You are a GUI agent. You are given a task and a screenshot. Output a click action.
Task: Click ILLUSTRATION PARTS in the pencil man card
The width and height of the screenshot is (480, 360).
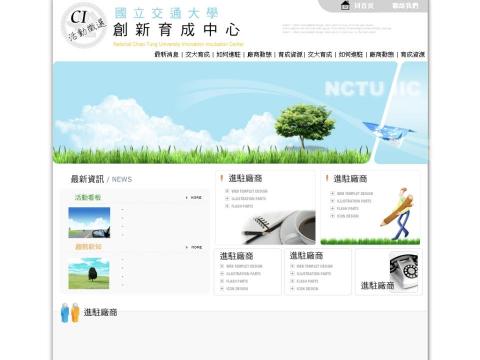(x=354, y=201)
